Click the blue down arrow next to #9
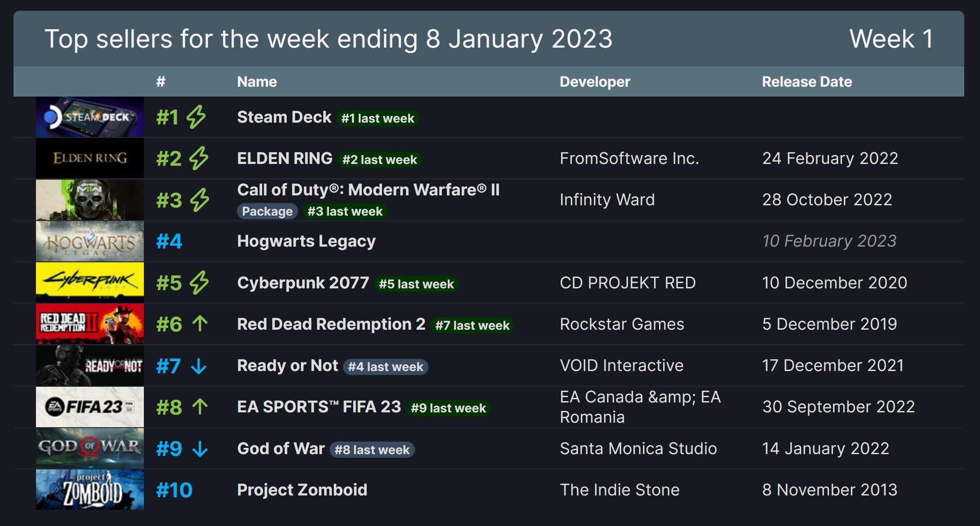 pyautogui.click(x=200, y=449)
